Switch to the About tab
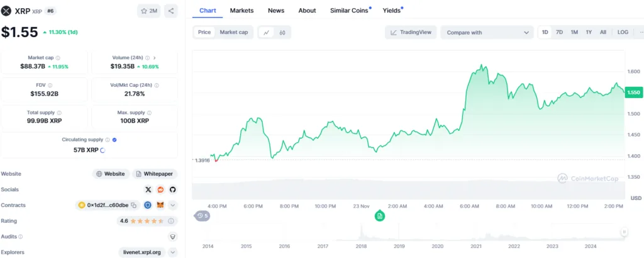The image size is (644, 258). coord(307,11)
